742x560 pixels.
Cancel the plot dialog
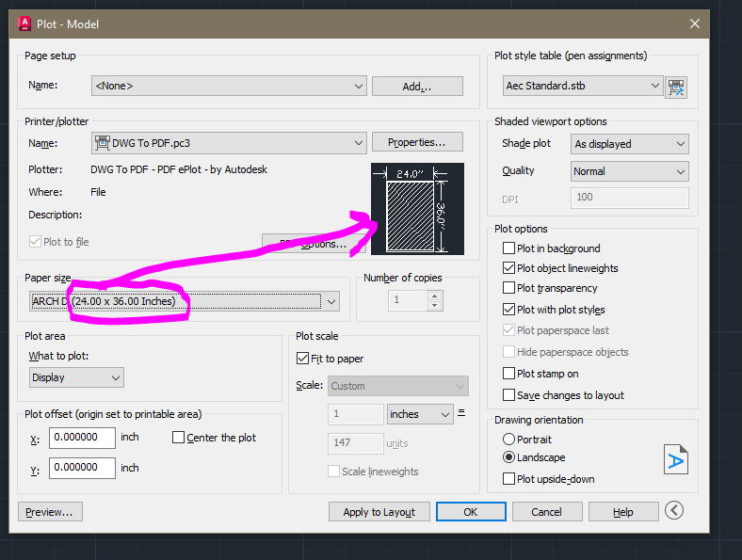click(x=547, y=512)
